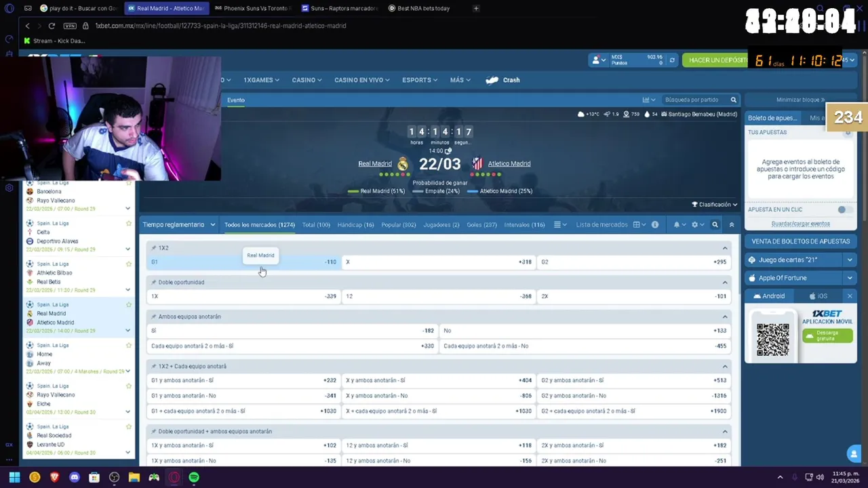The image size is (868, 488).
Task: Select Ambos equipos anotarán No at +133
Action: pos(585,330)
